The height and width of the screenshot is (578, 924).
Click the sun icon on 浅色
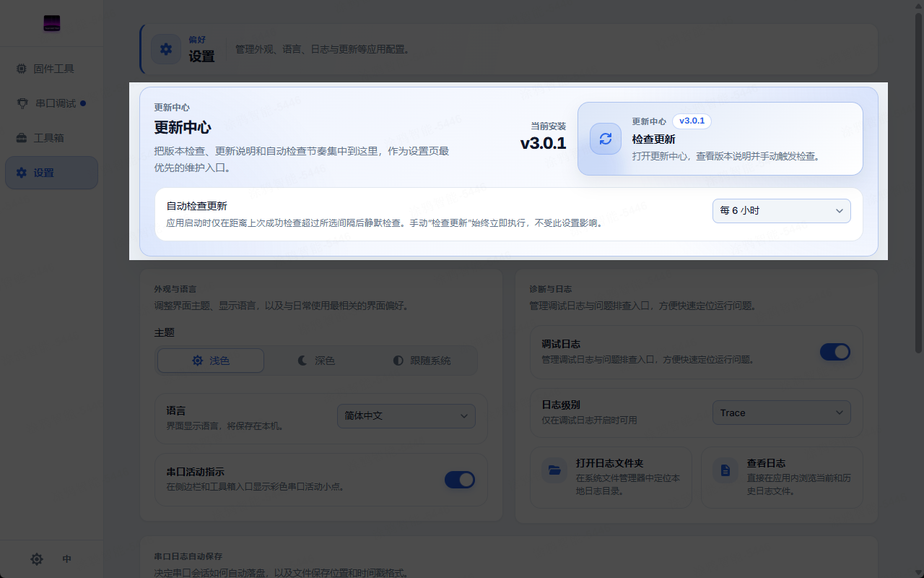(198, 361)
